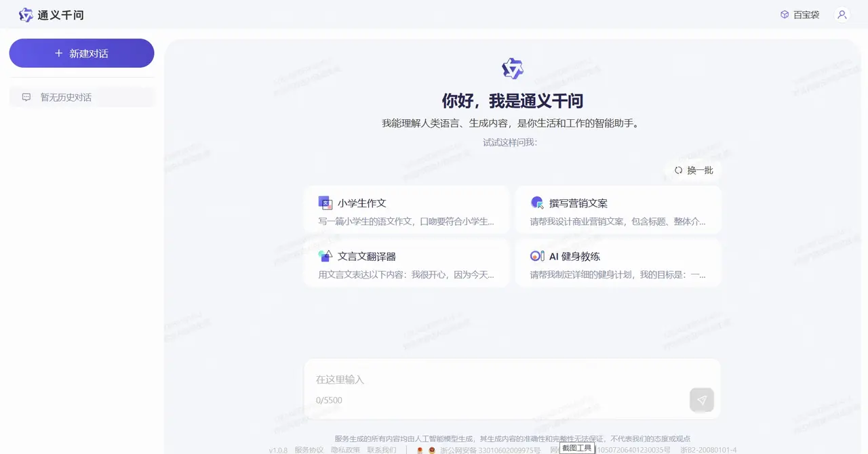Select the 文言文翻译器 translator icon
Image resolution: width=868 pixels, height=454 pixels.
325,255
